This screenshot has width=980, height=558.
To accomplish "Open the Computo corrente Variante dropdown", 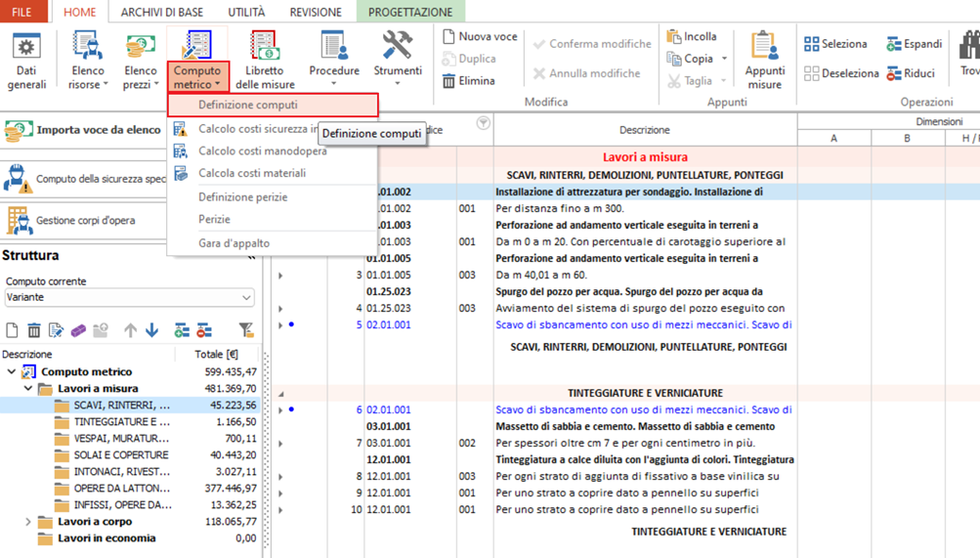I will click(129, 297).
